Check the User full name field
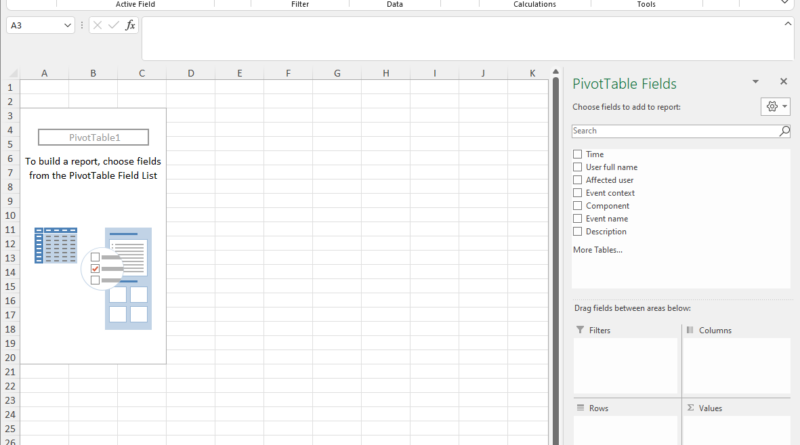This screenshot has height=445, width=800. 578,167
